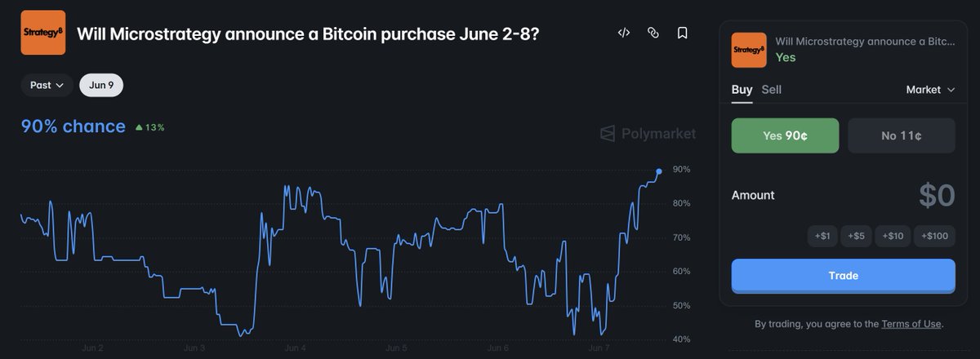Click the Polymarket watermark logo
Image resolution: width=980 pixels, height=359 pixels.
click(x=648, y=133)
